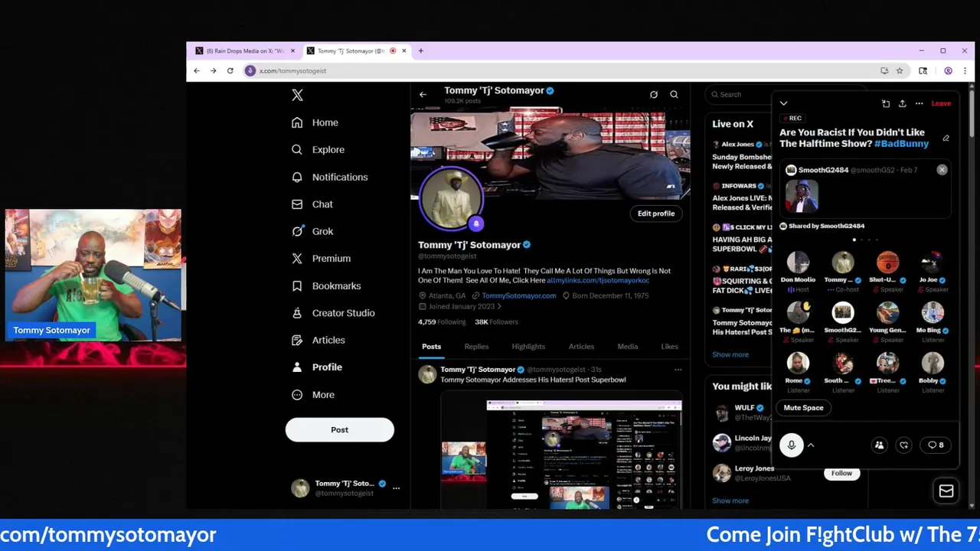Click the Articles icon in sidebar
The width and height of the screenshot is (980, 551).
pos(297,340)
